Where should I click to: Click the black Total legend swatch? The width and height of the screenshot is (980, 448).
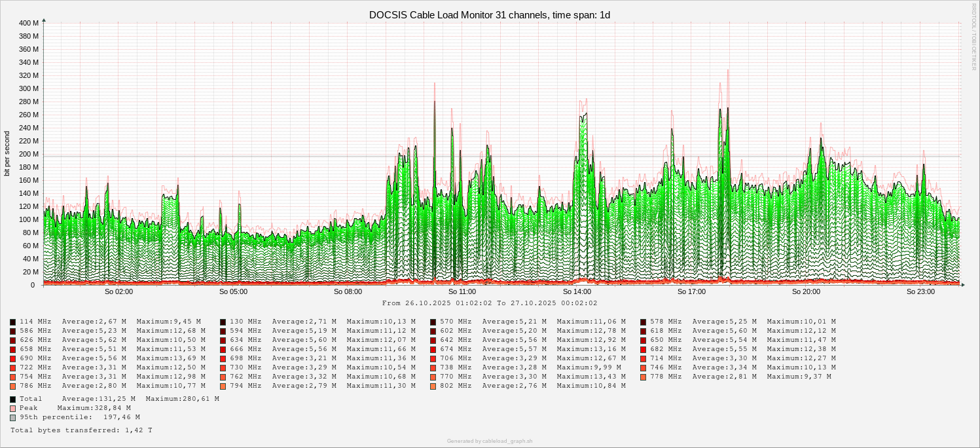point(13,399)
